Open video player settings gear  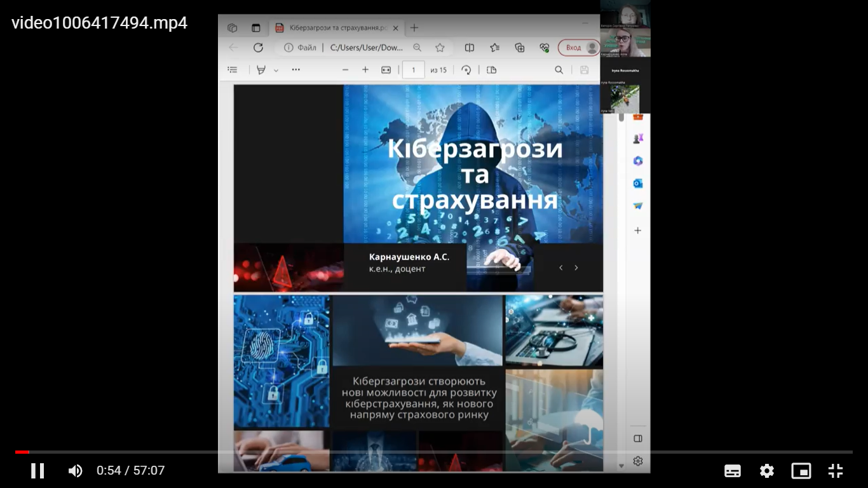pyautogui.click(x=767, y=471)
